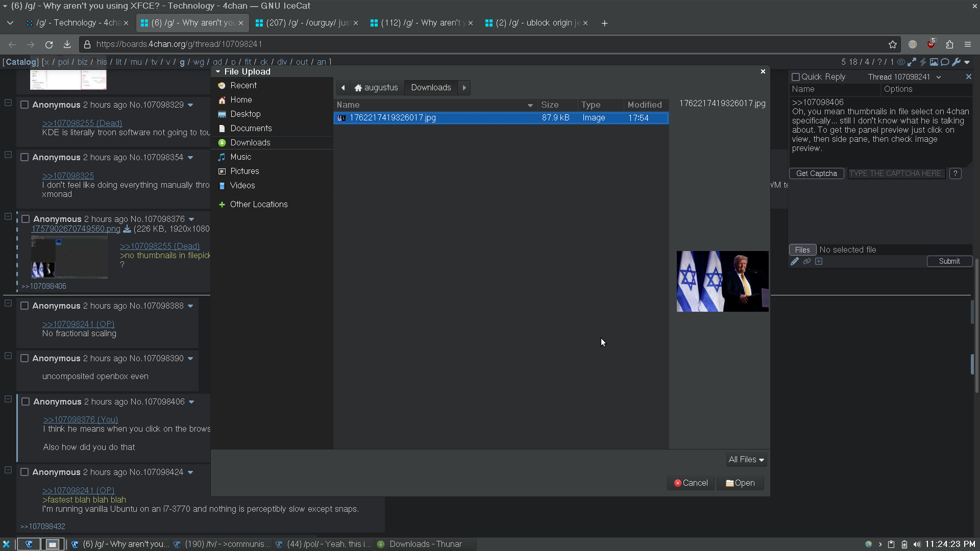Open the speech bubble Quick Reply icon in header
The image size is (980, 551).
pyautogui.click(x=945, y=62)
